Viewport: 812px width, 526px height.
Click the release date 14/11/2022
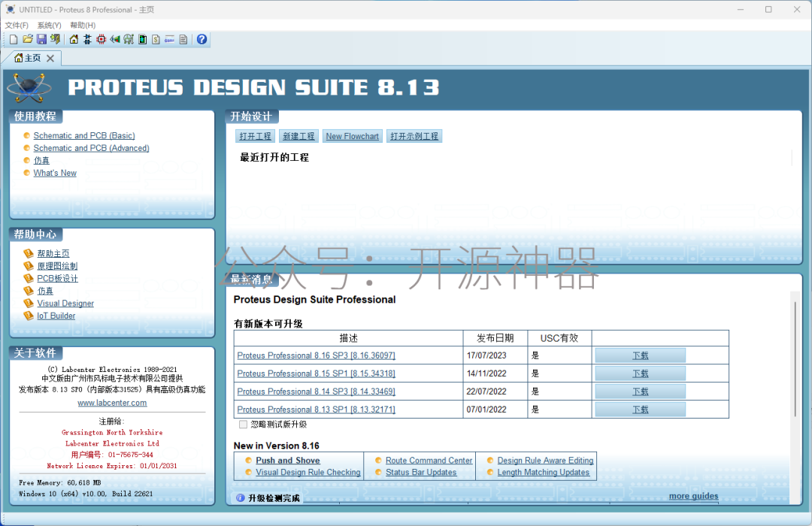coord(486,373)
